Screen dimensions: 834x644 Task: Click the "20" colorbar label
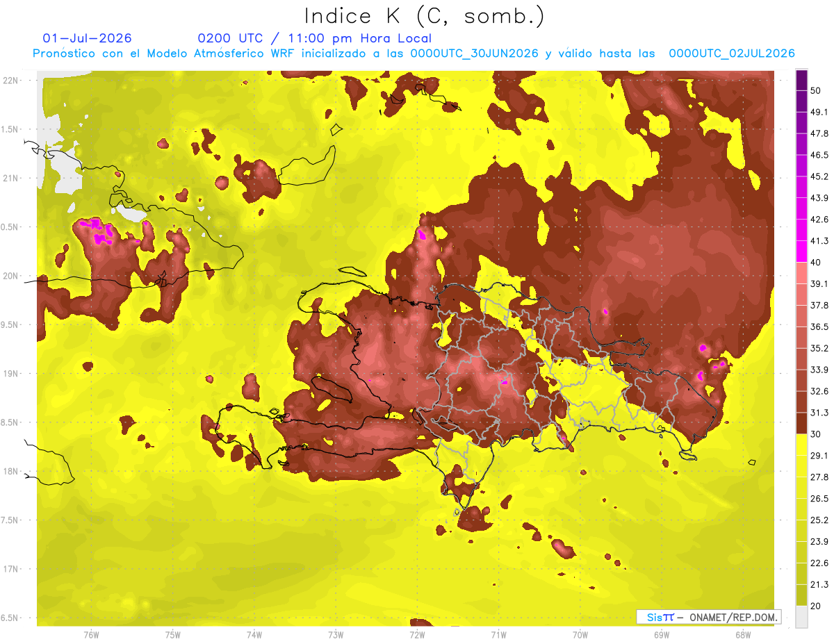point(816,606)
